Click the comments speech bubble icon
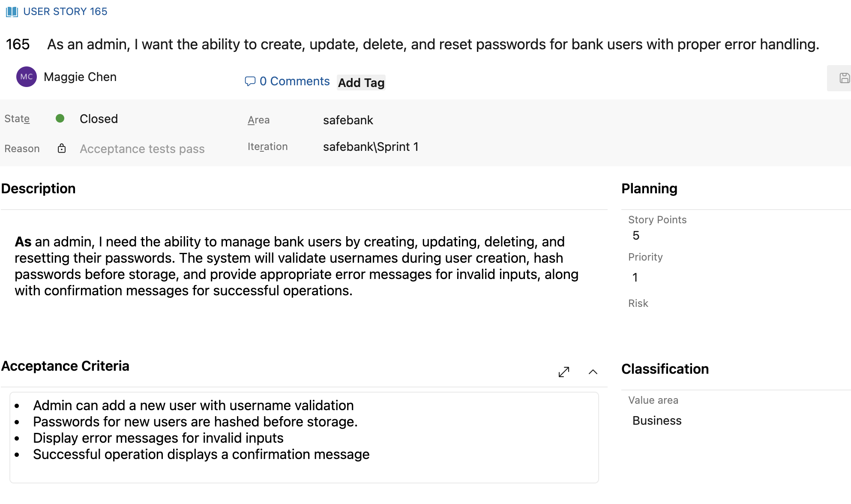The width and height of the screenshot is (851, 504). [250, 81]
